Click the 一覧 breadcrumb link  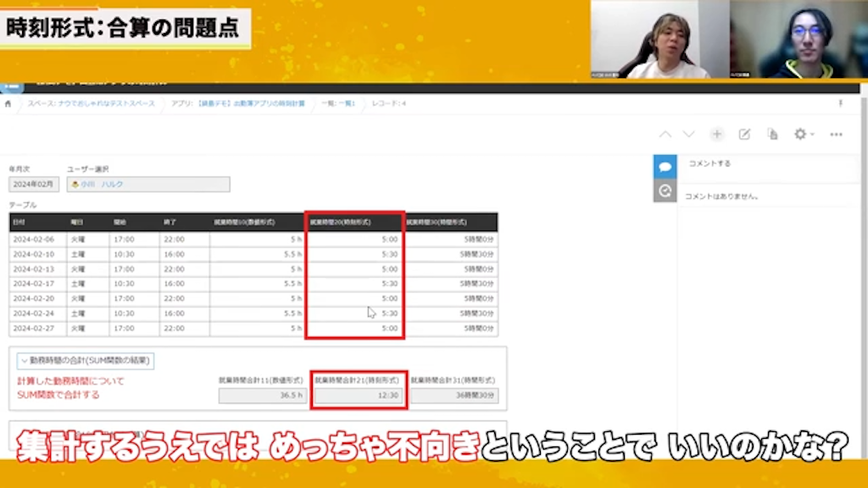coord(338,103)
